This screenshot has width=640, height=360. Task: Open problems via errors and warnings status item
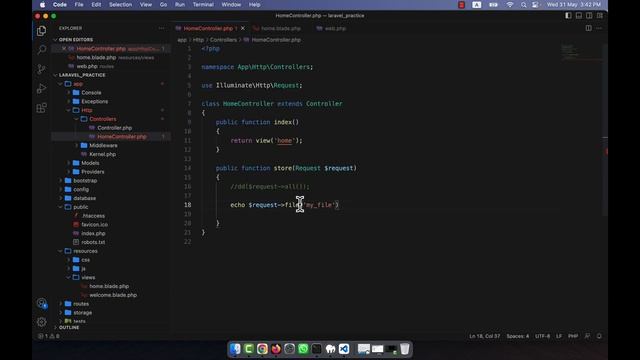tap(49, 336)
